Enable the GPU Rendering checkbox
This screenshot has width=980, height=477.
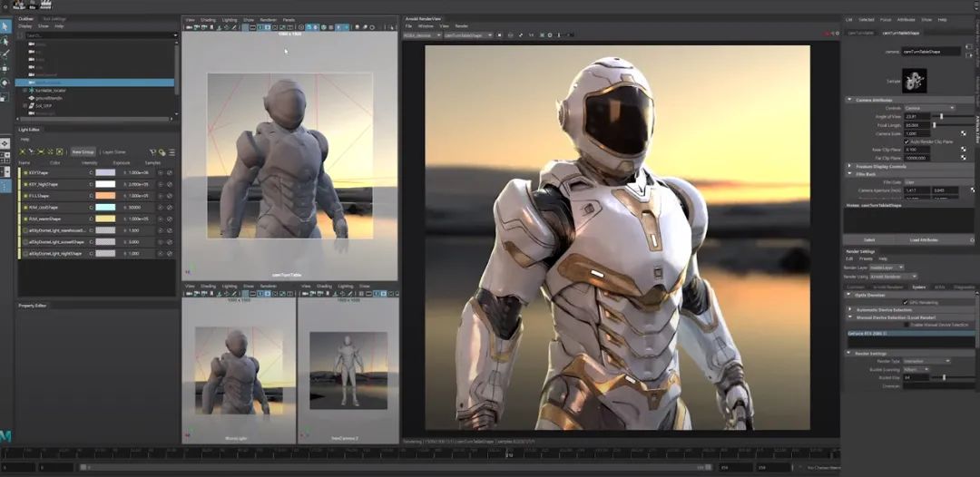pyautogui.click(x=906, y=301)
